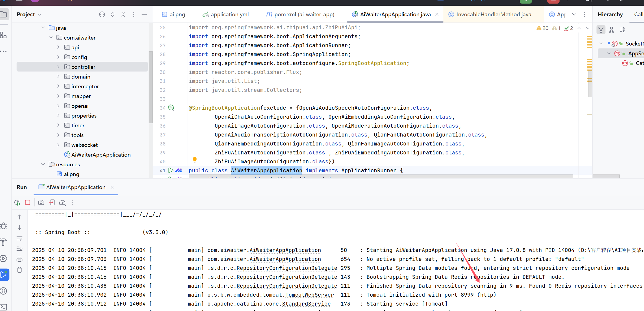Image resolution: width=644 pixels, height=311 pixels.
Task: Click the Rerun AiWaiterAppApplication icon
Action: coord(17,203)
